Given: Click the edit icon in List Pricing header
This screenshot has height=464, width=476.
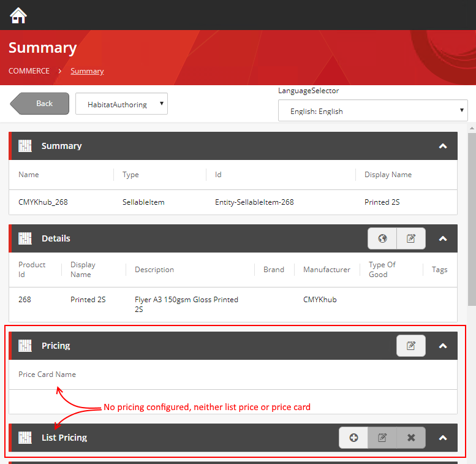Looking at the screenshot, I should (382, 438).
